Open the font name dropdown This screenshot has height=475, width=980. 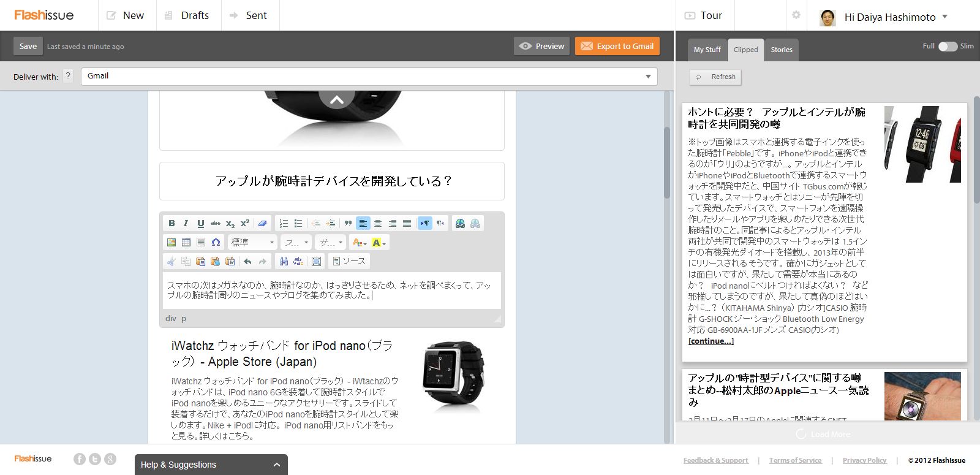click(296, 242)
